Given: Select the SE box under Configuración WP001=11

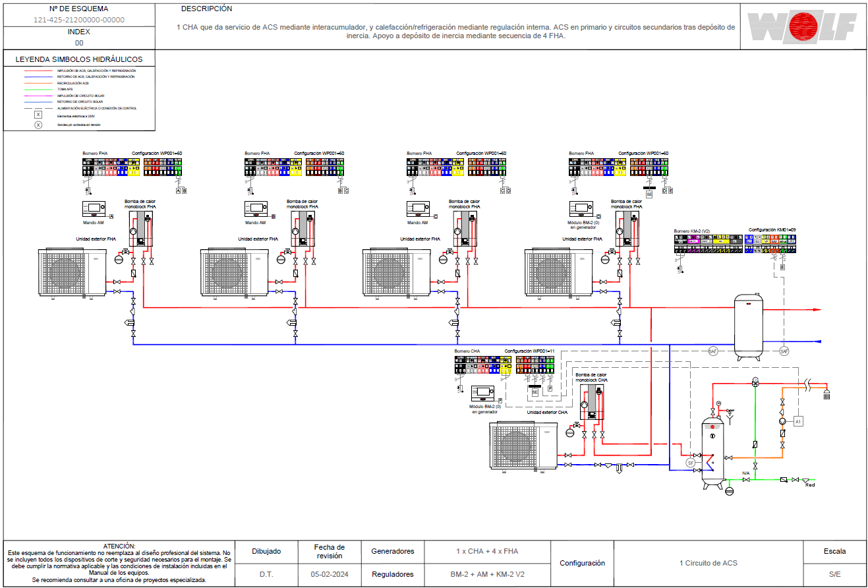Looking at the screenshot, I should click(535, 392).
